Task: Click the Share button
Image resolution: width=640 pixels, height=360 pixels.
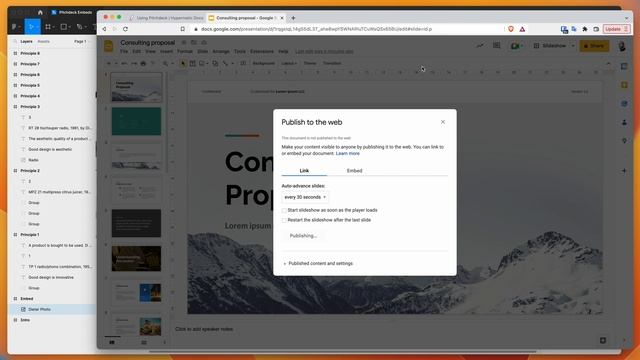Action: pyautogui.click(x=594, y=46)
